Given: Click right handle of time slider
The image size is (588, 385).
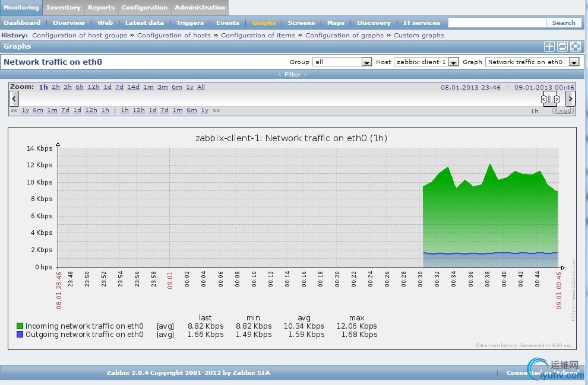Looking at the screenshot, I should click(557, 99).
